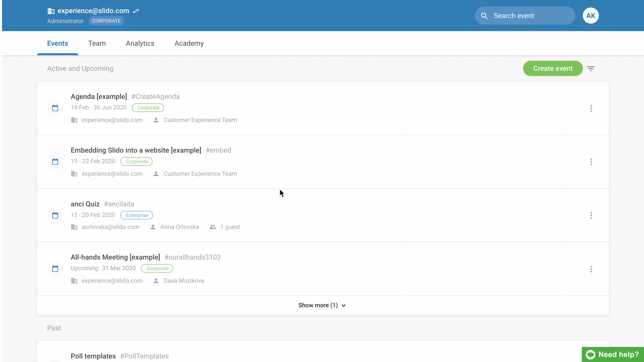The image size is (644, 362).
Task: Click person icon beside Customer Experience Team in Agenda row
Action: (156, 120)
